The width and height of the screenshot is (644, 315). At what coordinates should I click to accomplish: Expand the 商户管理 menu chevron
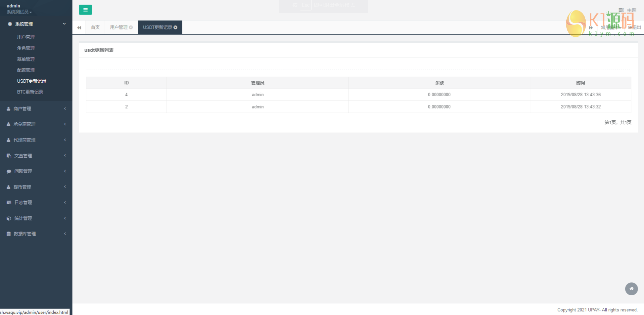65,109
